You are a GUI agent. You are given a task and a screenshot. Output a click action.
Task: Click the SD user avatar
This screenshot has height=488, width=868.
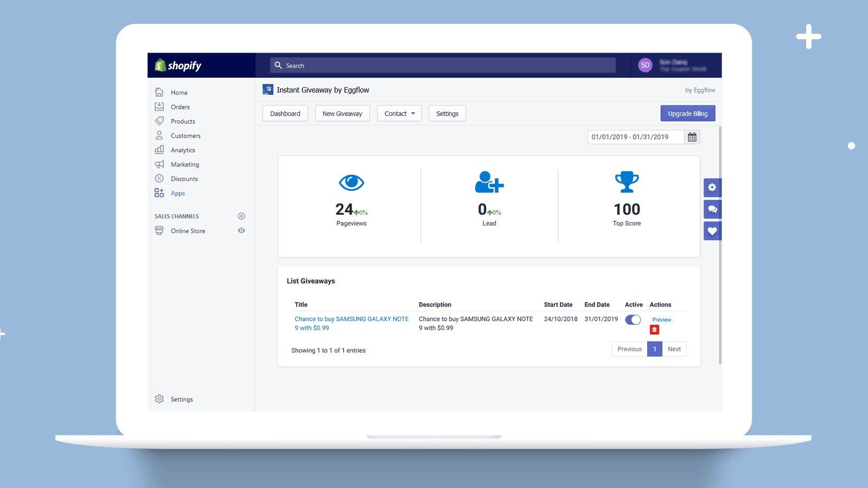645,65
